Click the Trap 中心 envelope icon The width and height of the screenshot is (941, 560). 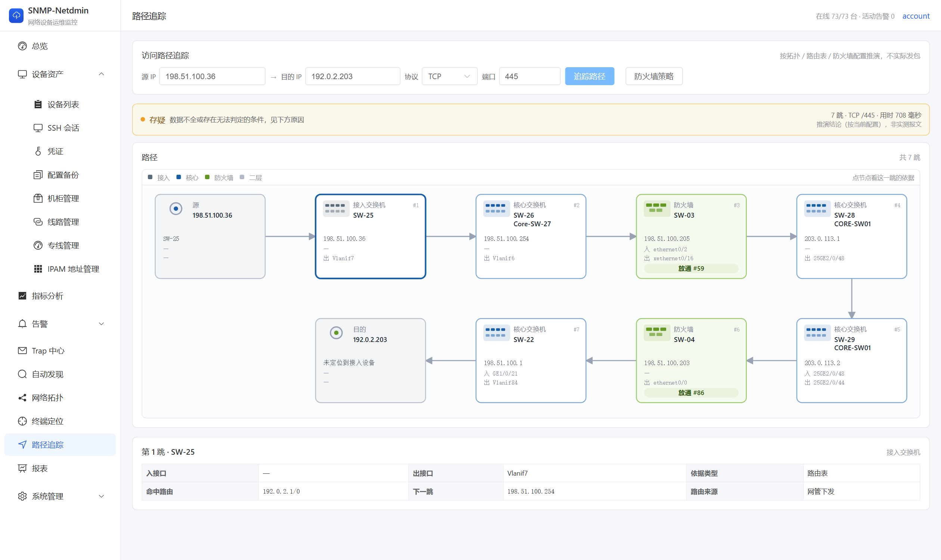22,351
